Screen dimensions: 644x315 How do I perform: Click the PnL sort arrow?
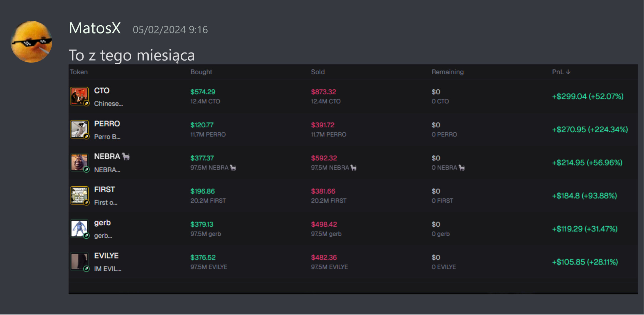pos(568,72)
